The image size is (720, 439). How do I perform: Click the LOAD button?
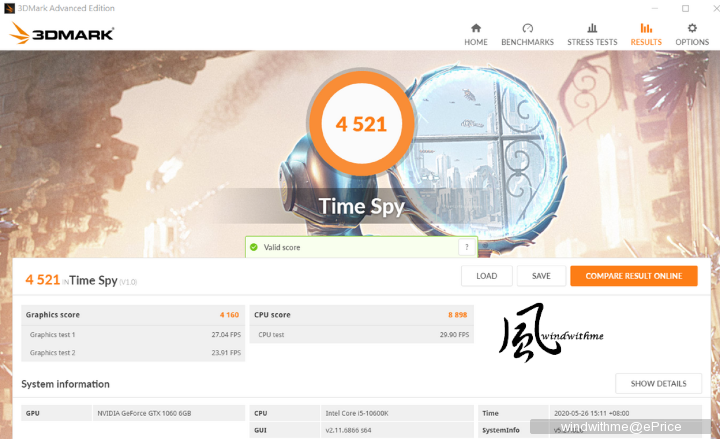tap(487, 276)
